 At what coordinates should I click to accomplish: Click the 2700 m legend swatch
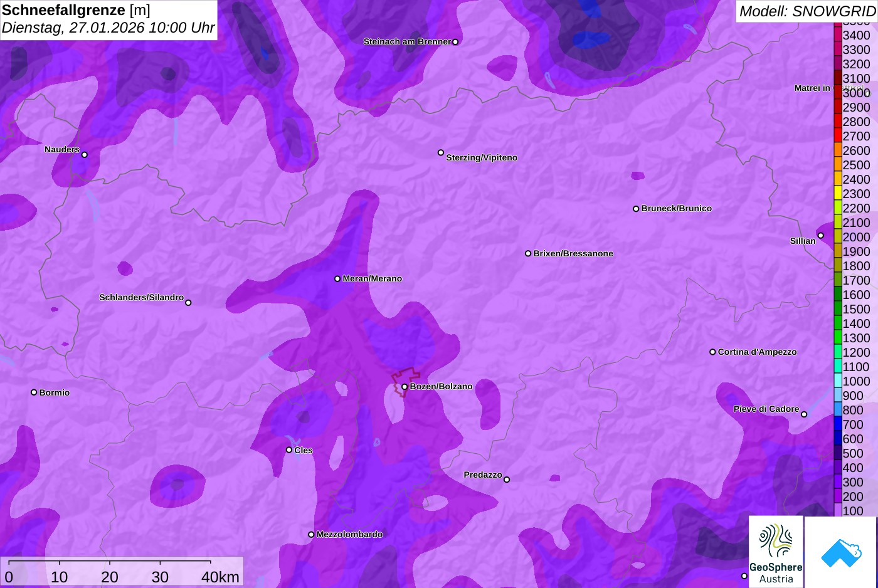pyautogui.click(x=837, y=135)
